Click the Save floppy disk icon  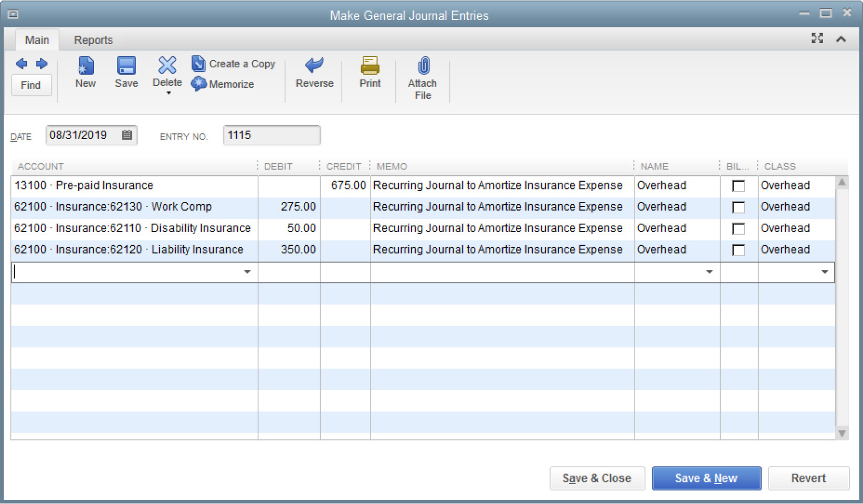click(127, 66)
